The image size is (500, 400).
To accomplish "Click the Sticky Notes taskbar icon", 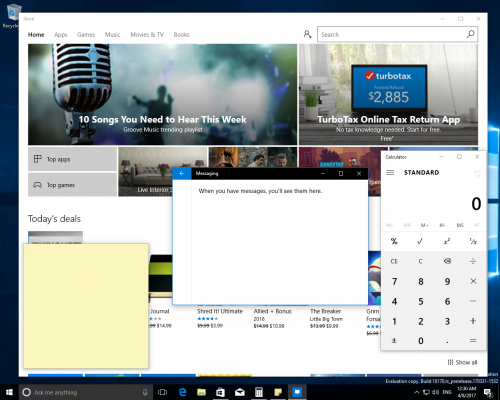I will 278,392.
